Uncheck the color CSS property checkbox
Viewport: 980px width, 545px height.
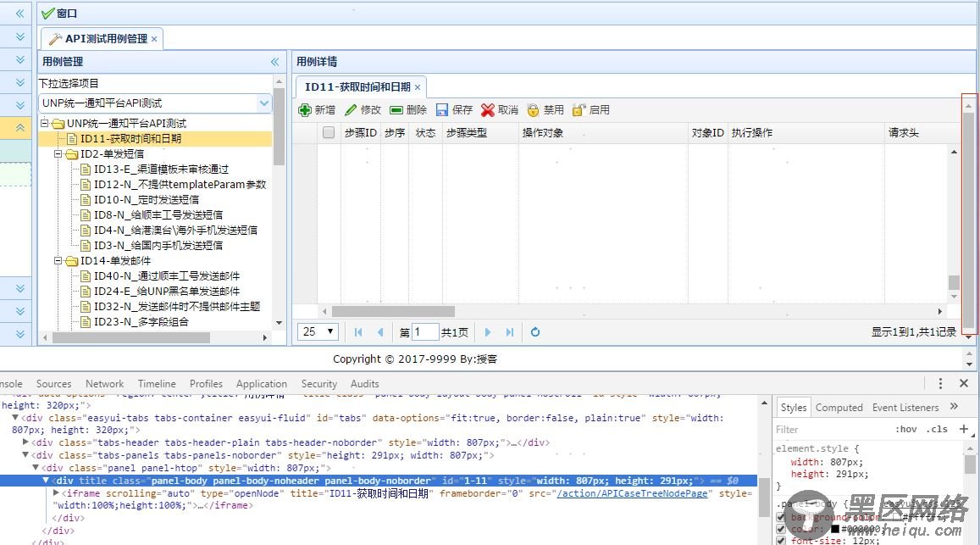point(781,529)
